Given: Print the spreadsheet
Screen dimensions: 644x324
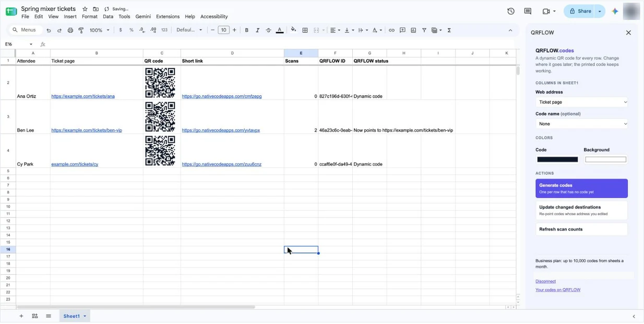Looking at the screenshot, I should [x=70, y=30].
